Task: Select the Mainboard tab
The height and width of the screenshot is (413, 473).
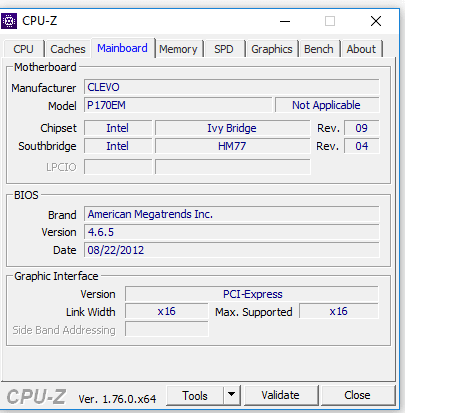Action: [x=122, y=48]
